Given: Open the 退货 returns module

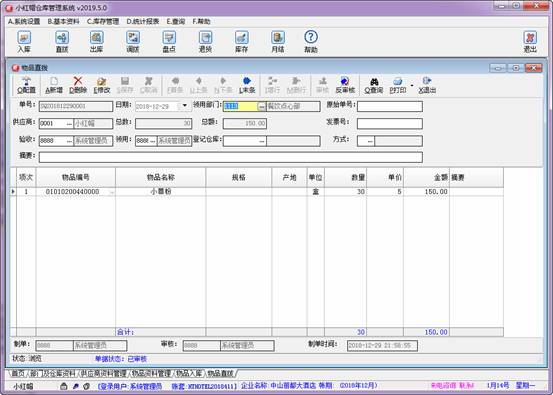Looking at the screenshot, I should pyautogui.click(x=205, y=42).
